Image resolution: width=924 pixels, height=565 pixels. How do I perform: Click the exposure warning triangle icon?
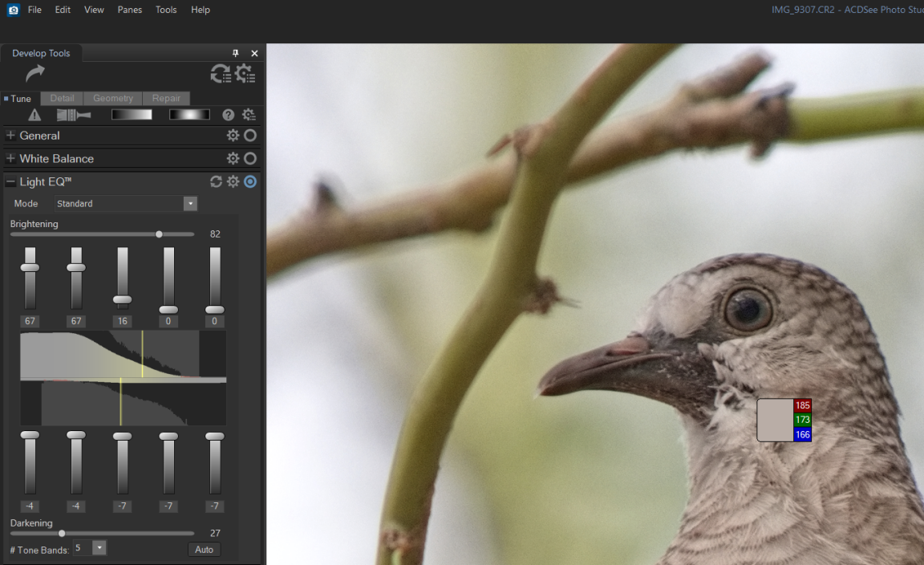(x=34, y=116)
